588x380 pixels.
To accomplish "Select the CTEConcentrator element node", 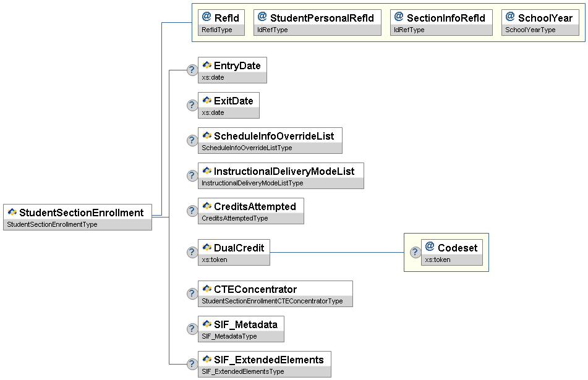I will 275,293.
